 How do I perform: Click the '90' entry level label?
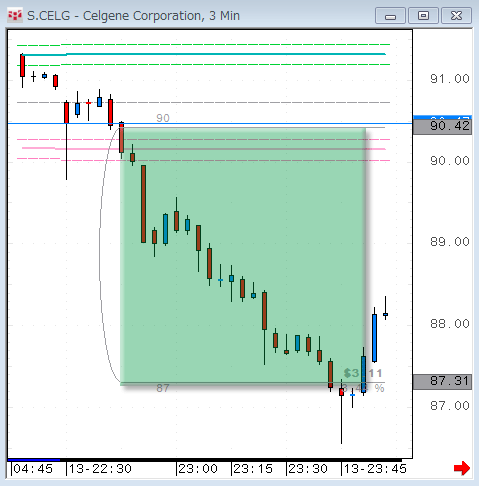point(163,118)
